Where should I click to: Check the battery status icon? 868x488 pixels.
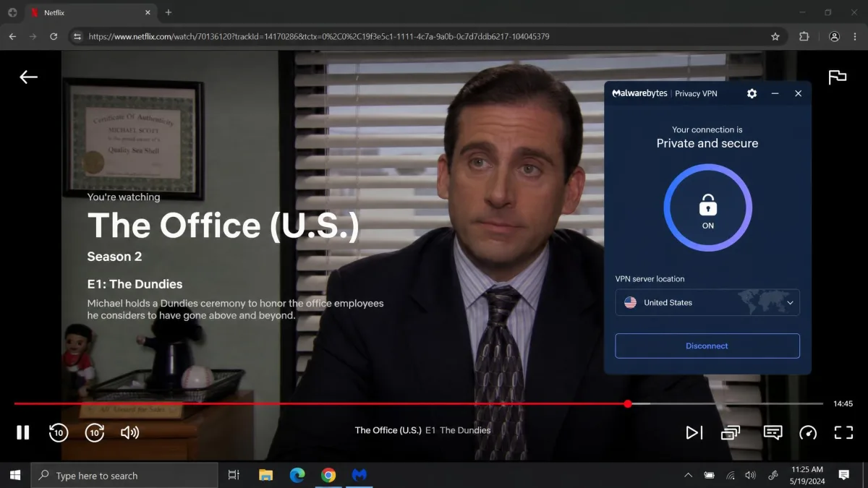click(709, 475)
